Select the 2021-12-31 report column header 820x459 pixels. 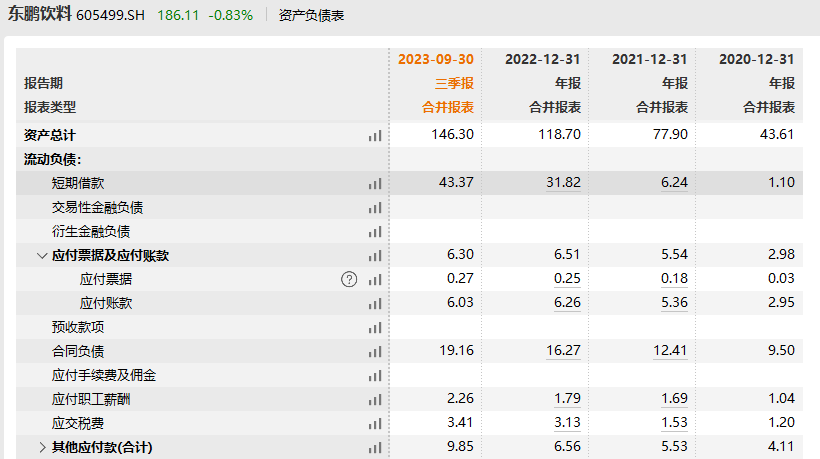click(650, 59)
